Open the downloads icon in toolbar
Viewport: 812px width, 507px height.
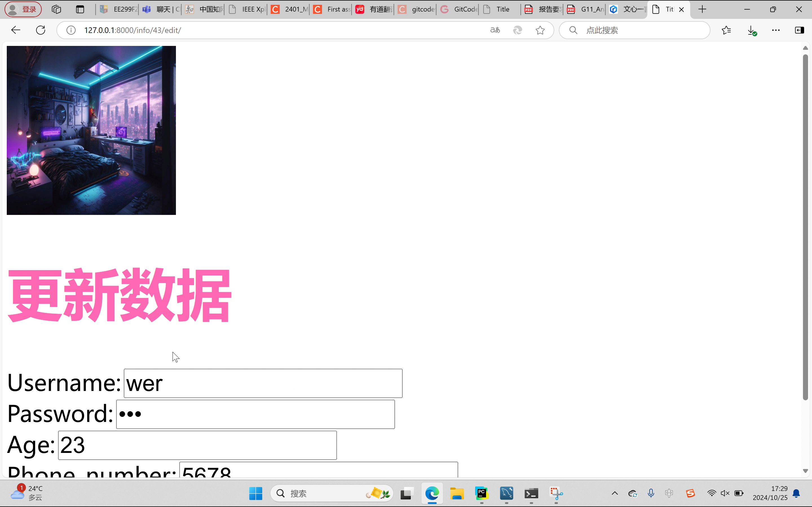click(752, 30)
